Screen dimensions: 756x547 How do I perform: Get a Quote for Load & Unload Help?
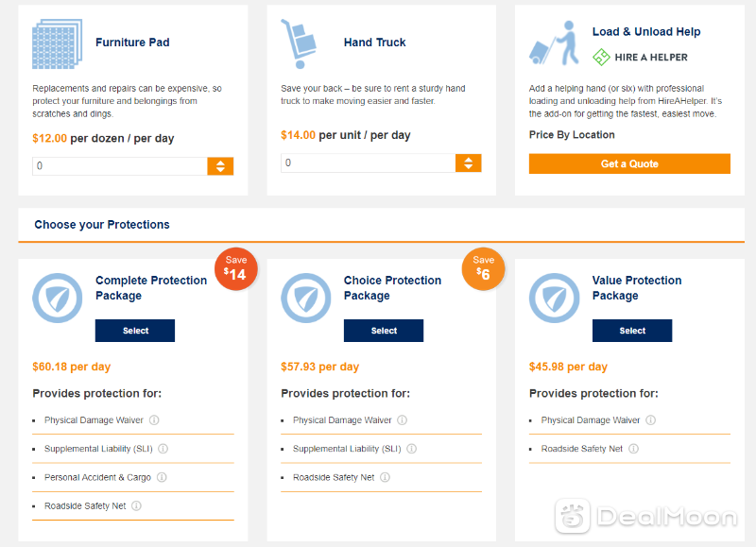point(629,163)
